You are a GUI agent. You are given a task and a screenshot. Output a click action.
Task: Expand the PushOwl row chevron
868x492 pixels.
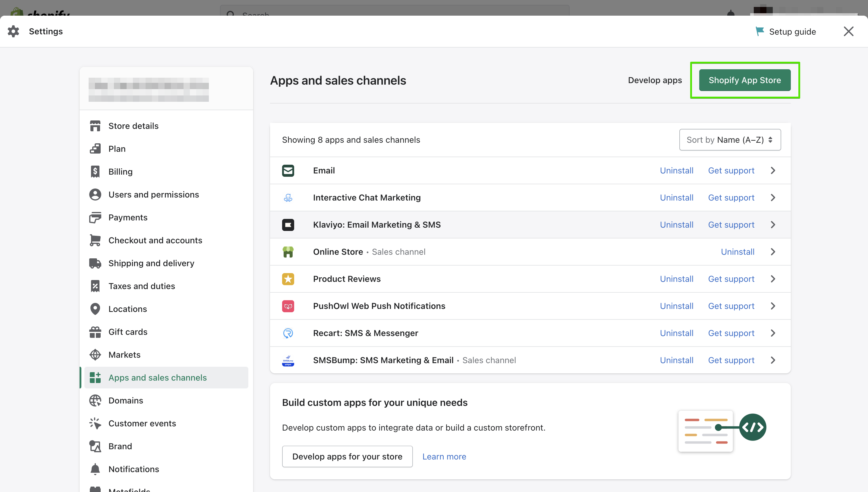pyautogui.click(x=773, y=306)
